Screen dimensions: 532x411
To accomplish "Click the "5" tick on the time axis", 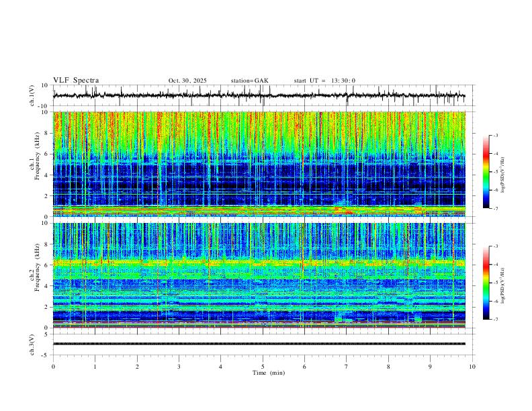I will pos(263,367).
